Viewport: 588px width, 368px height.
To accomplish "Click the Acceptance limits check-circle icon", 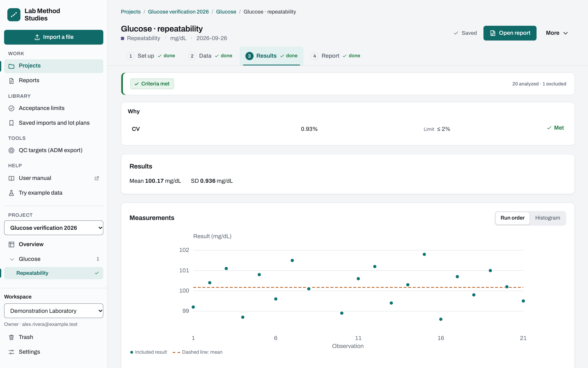I will pyautogui.click(x=11, y=108).
